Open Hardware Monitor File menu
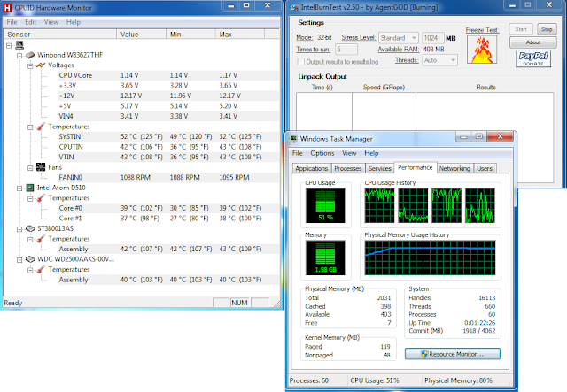Image resolution: width=567 pixels, height=392 pixels. tap(12, 22)
